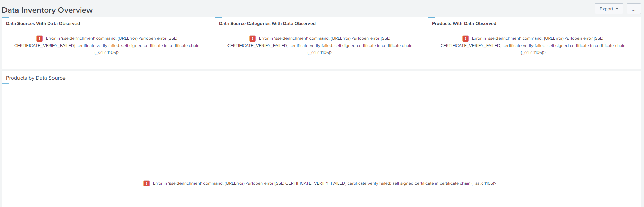Click the Products by Data Source panel title
Screen dimensions: 644x207
pos(36,78)
